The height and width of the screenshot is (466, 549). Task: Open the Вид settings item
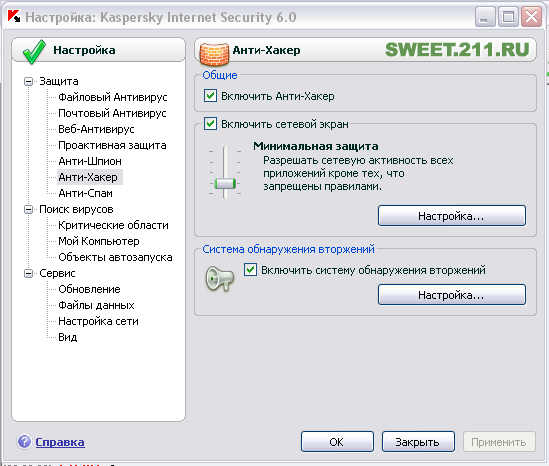coord(68,337)
